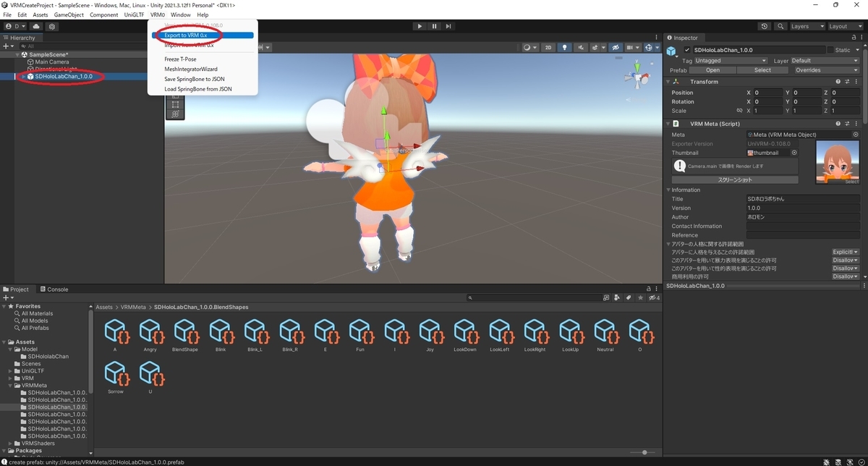The height and width of the screenshot is (466, 868).
Task: Open the UniGLTF menu
Action: pyautogui.click(x=135, y=14)
